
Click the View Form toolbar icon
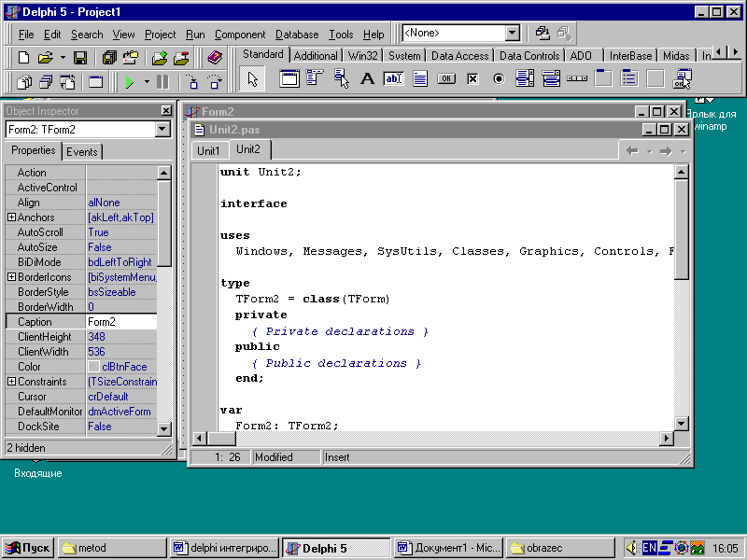[x=46, y=82]
